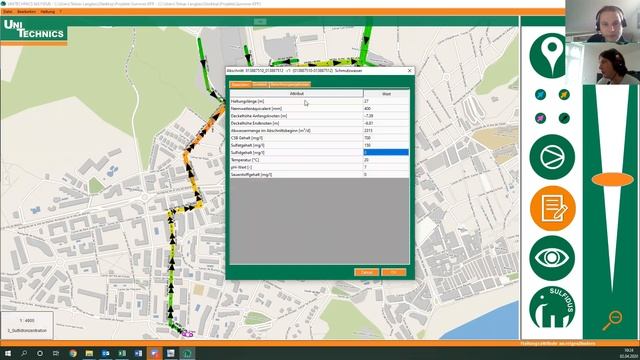Screen dimensions: 640x360
Task: Switch to the third wide dialog tab
Action: 290,84
